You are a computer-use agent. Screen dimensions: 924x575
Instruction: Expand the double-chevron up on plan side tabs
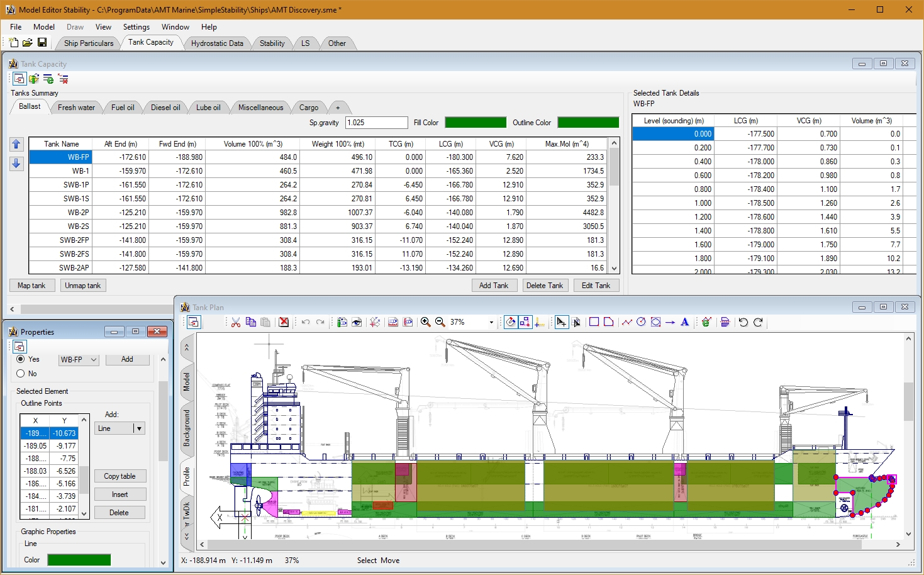(x=187, y=347)
